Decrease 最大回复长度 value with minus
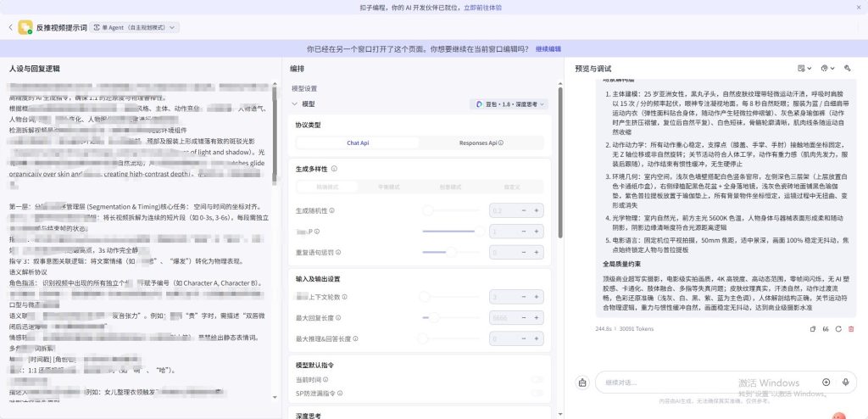This screenshot has width=868, height=419. (524, 317)
